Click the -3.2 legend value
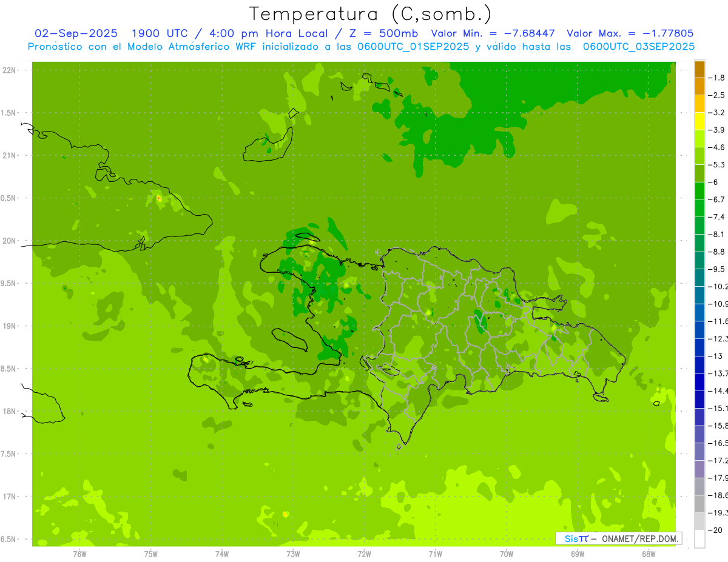728x562 pixels. point(717,112)
